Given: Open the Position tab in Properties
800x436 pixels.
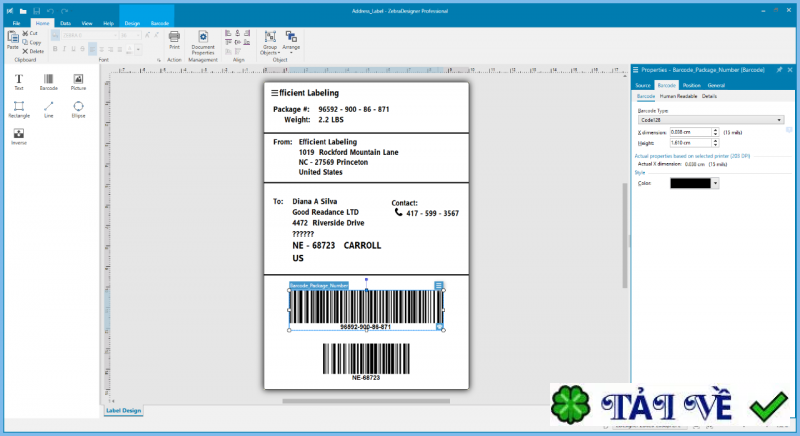Looking at the screenshot, I should click(x=691, y=85).
